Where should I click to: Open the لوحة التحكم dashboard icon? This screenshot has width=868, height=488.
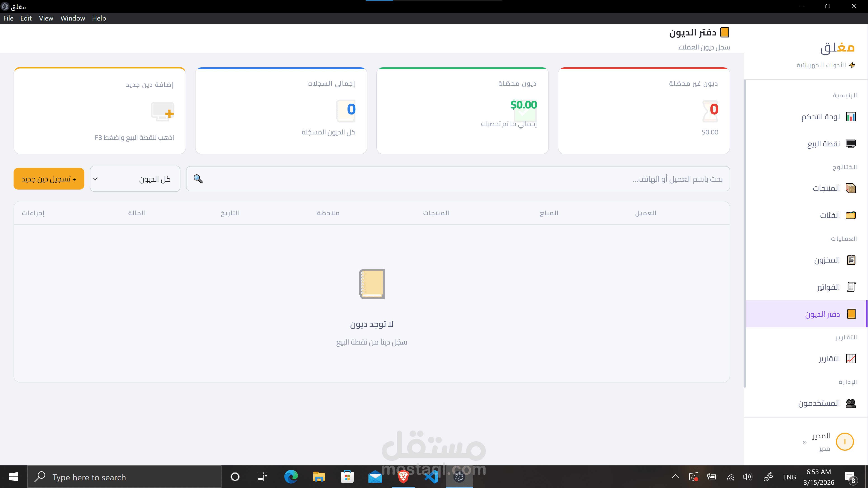[850, 117]
